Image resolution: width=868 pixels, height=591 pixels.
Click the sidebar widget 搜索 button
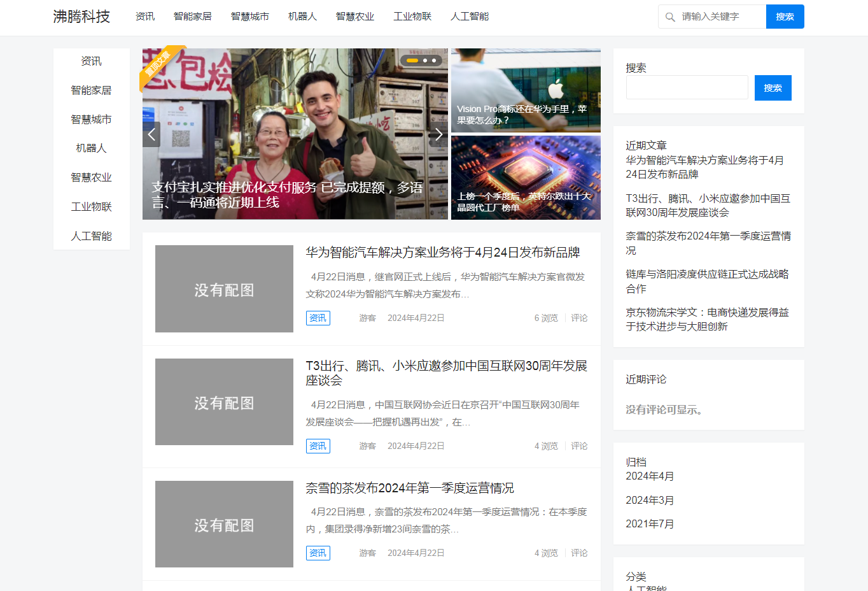pyautogui.click(x=773, y=88)
